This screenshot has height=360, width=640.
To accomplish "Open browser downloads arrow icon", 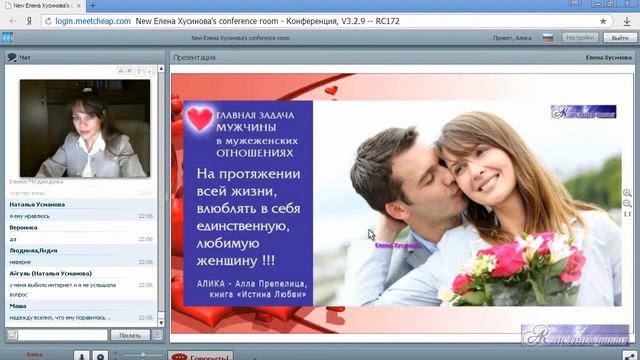I will tap(627, 21).
